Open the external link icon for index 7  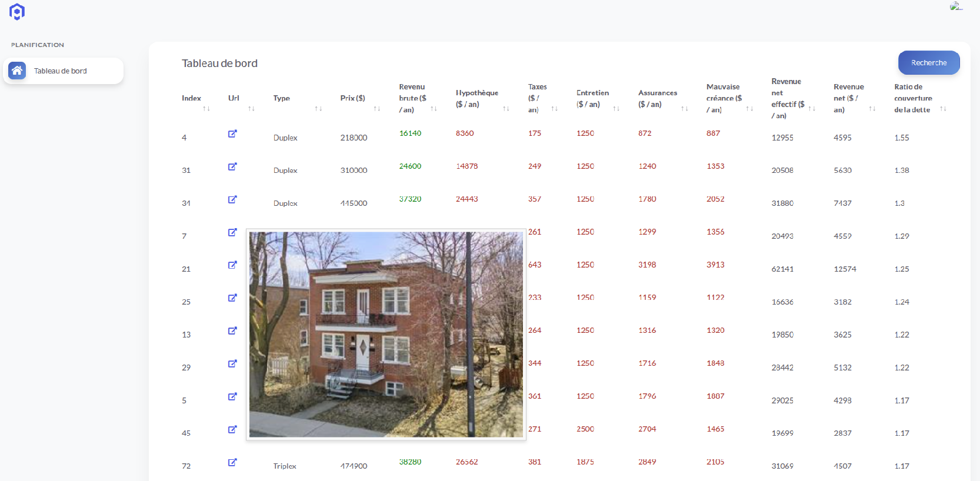point(232,232)
